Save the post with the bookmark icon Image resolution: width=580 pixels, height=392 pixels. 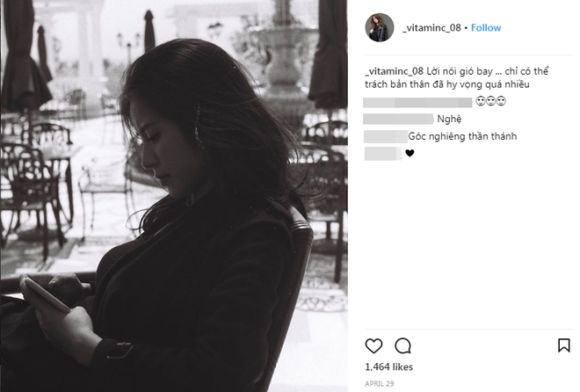point(564,345)
